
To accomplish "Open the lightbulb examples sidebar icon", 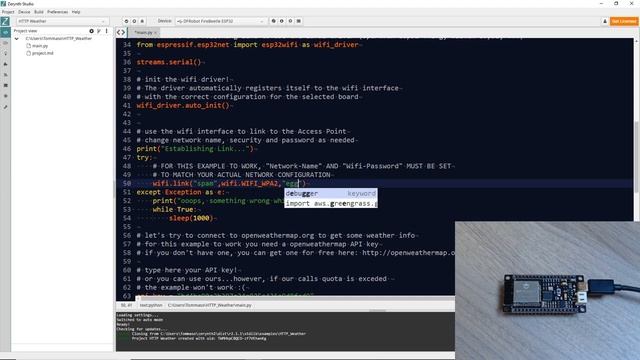I will [x=5, y=53].
